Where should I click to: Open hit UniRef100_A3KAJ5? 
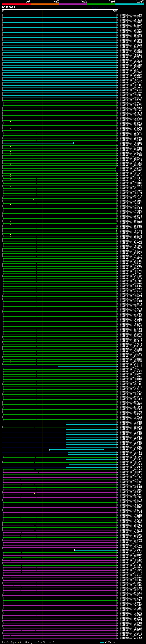pyautogui.click(x=131, y=596)
